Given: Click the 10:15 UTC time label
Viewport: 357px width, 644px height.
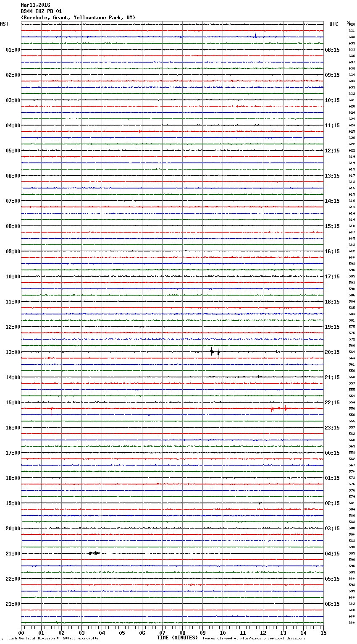Looking at the screenshot, I should pyautogui.click(x=332, y=100).
